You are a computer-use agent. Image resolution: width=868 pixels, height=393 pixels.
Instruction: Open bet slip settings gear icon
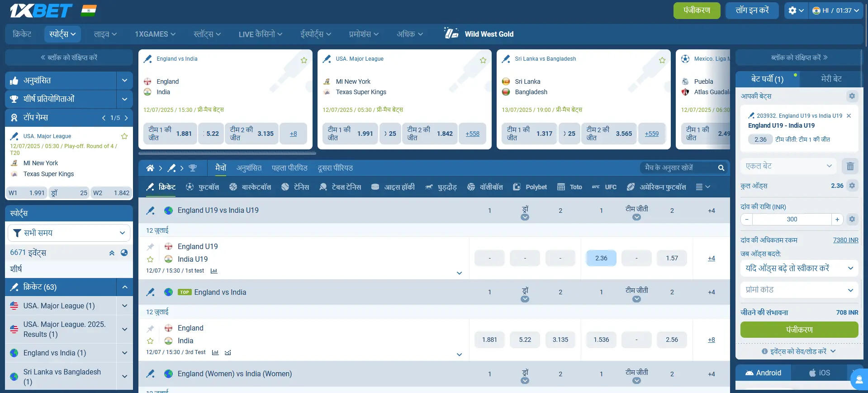852,96
